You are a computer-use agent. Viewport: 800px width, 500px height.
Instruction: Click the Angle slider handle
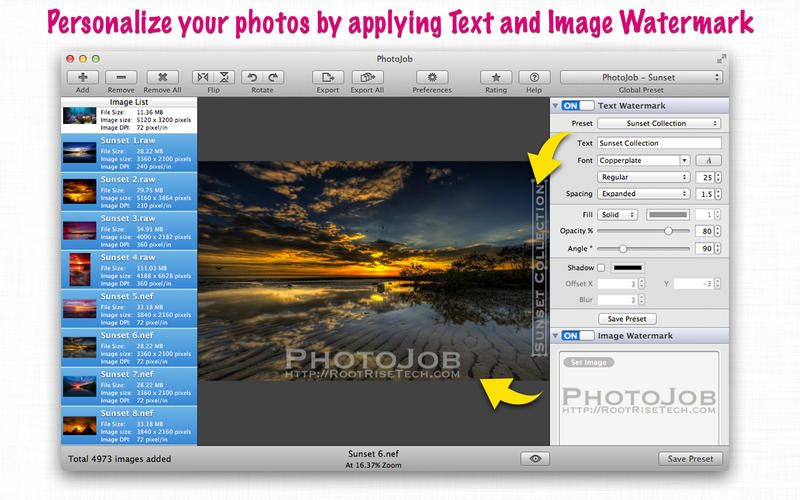tap(623, 248)
